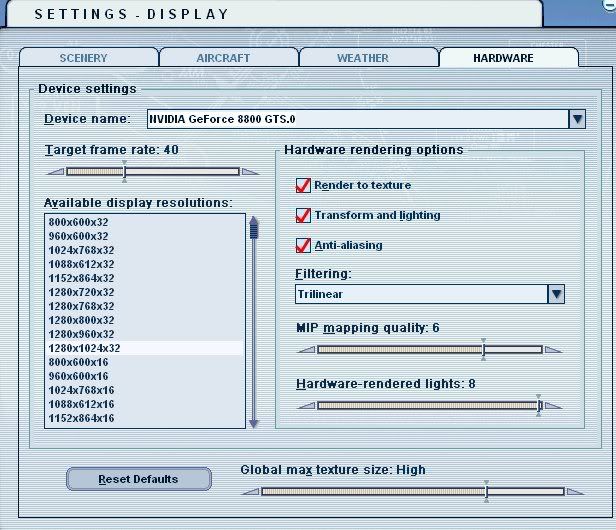Image resolution: width=616 pixels, height=530 pixels.
Task: Select resolution 1152x864x16
Action: click(x=145, y=418)
